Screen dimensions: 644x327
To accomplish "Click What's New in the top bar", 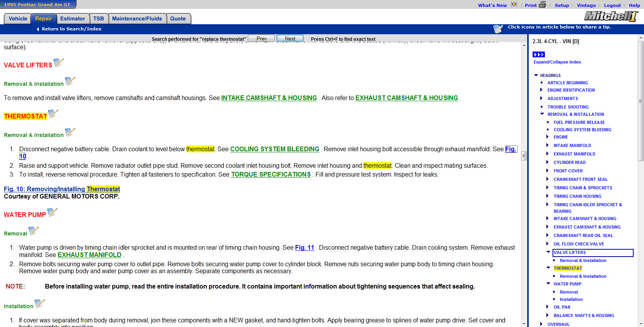I will click(492, 5).
